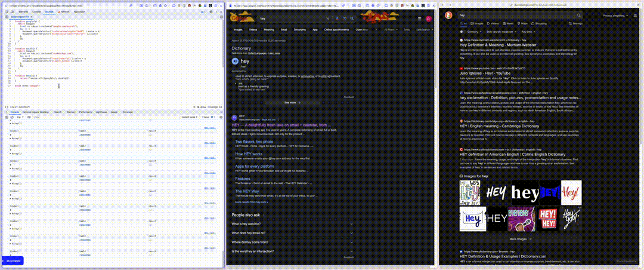Open the DevTools settings gear icon

pos(211,12)
